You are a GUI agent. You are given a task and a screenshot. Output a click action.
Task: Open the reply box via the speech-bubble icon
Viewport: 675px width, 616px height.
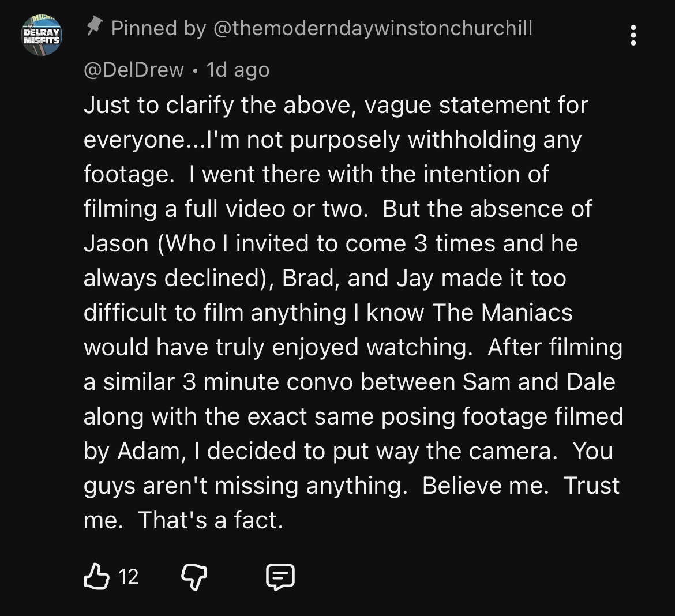[x=280, y=576]
